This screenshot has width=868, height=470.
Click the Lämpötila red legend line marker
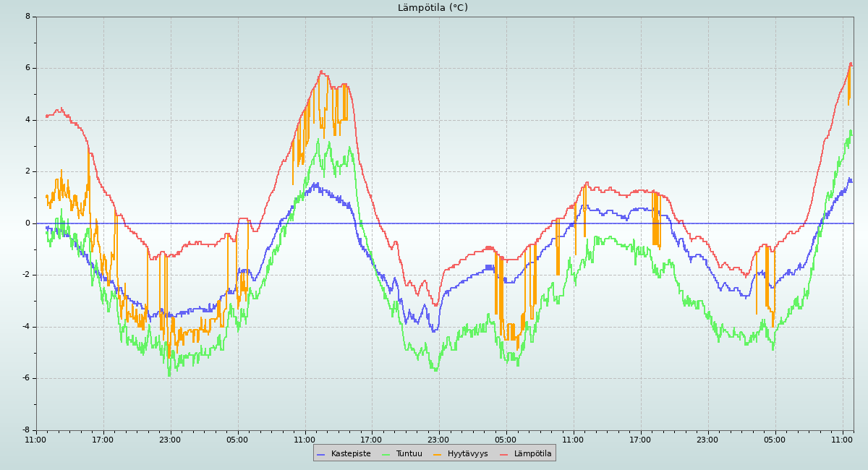pyautogui.click(x=504, y=454)
